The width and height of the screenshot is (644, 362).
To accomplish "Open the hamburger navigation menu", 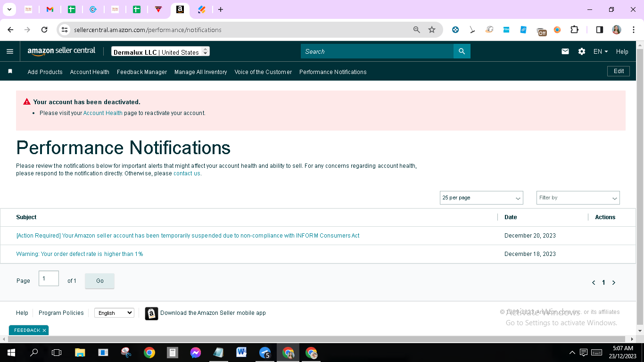I will 10,51.
